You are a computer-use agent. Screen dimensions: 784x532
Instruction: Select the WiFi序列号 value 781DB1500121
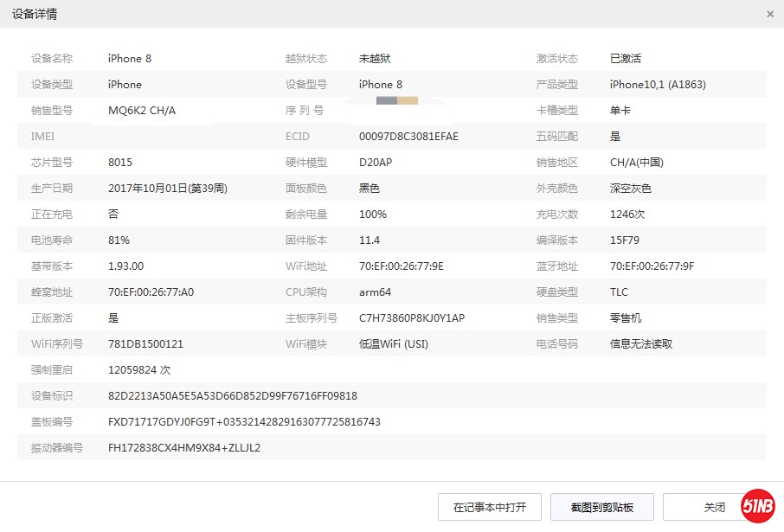[x=145, y=344]
